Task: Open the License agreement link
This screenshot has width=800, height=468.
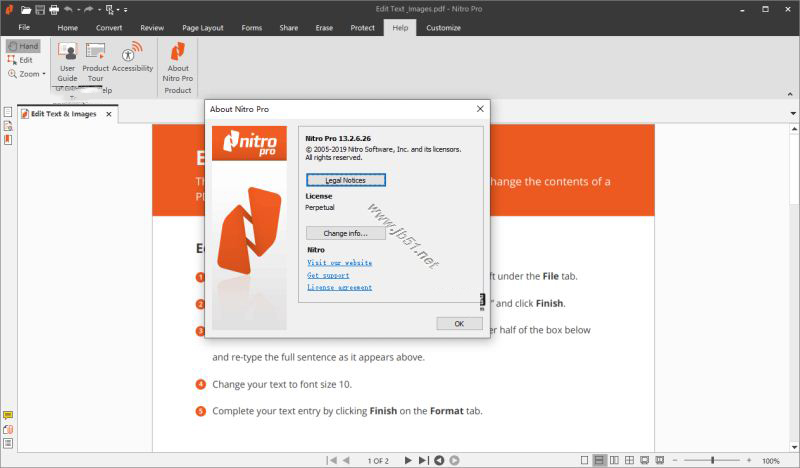Action: click(x=339, y=287)
